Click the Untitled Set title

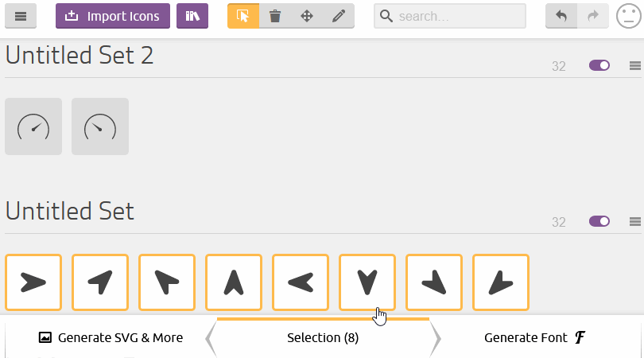click(70, 211)
